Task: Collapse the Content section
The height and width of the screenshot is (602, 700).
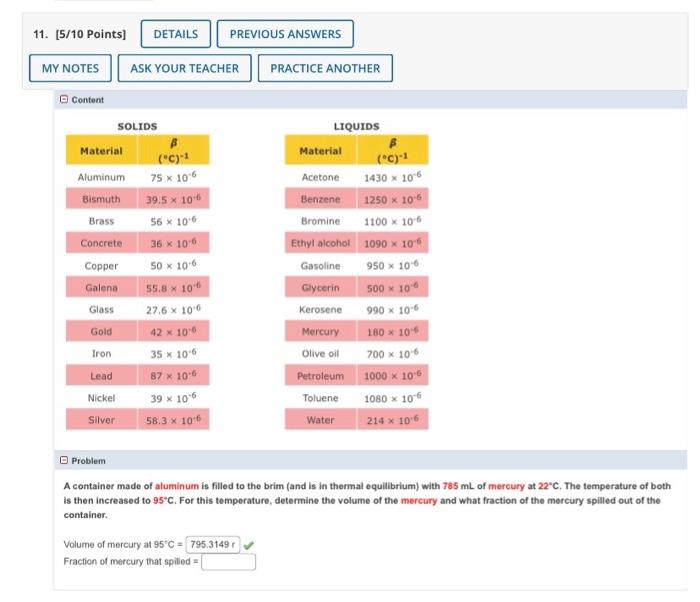Action: point(64,99)
